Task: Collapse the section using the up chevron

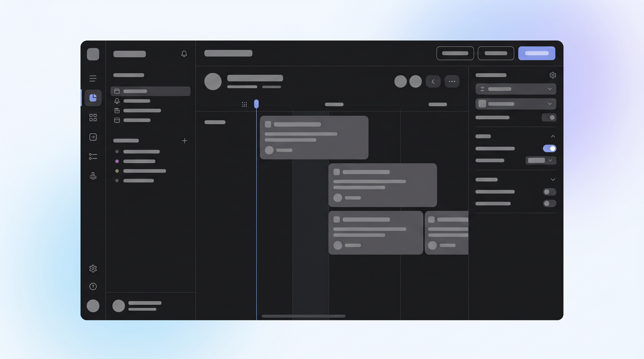Action: [x=553, y=136]
